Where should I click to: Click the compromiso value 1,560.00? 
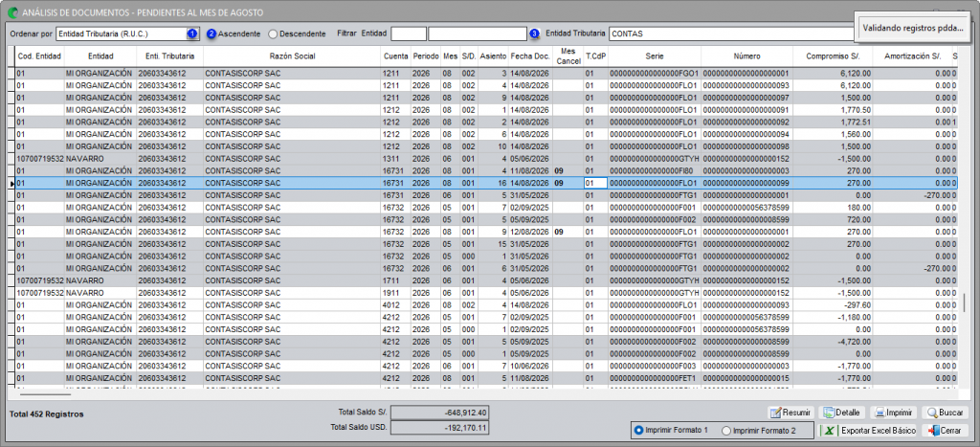[834, 134]
